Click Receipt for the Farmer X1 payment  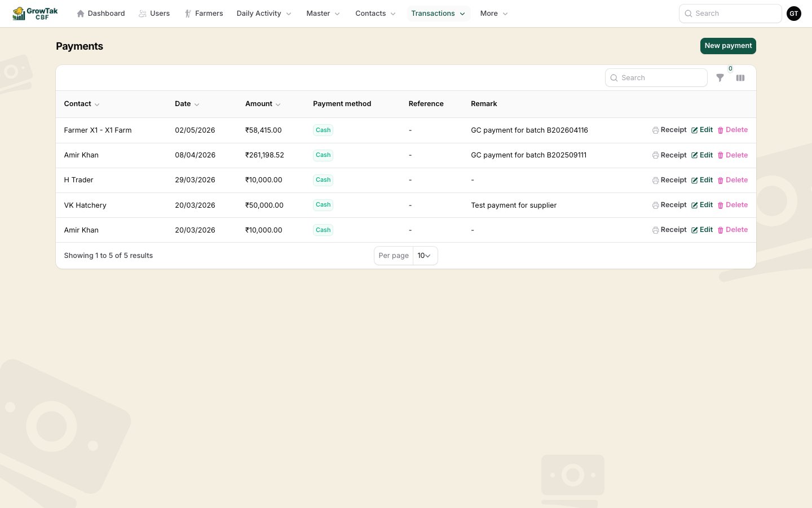(669, 130)
